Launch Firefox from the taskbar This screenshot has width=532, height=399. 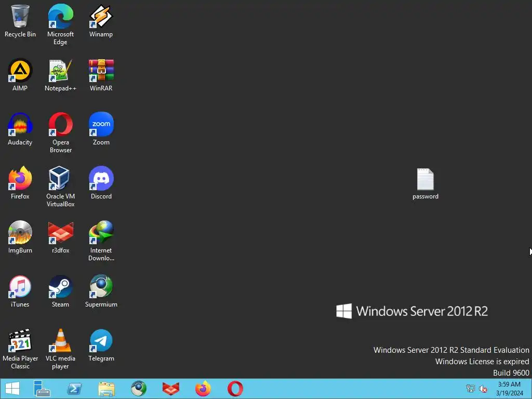point(203,389)
